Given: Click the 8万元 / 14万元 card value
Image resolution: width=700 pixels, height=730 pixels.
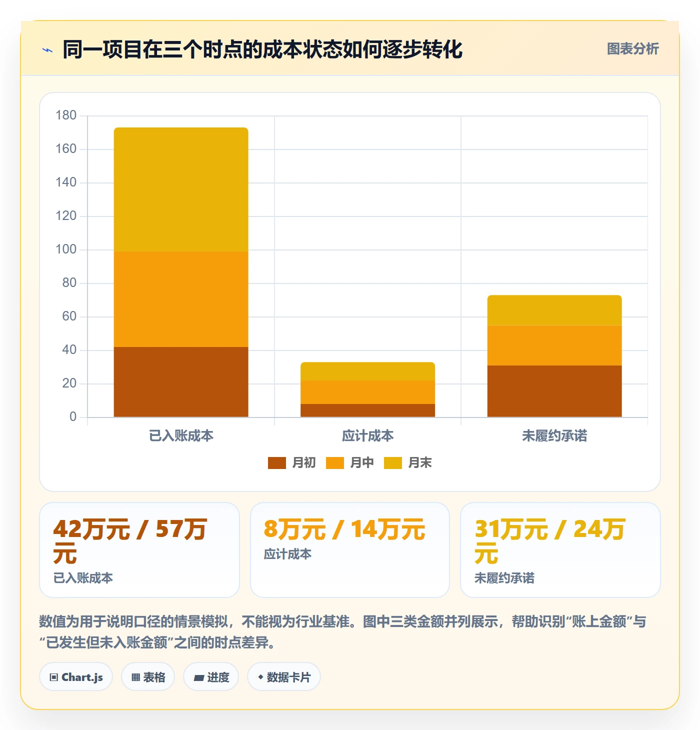Looking at the screenshot, I should coord(344,529).
